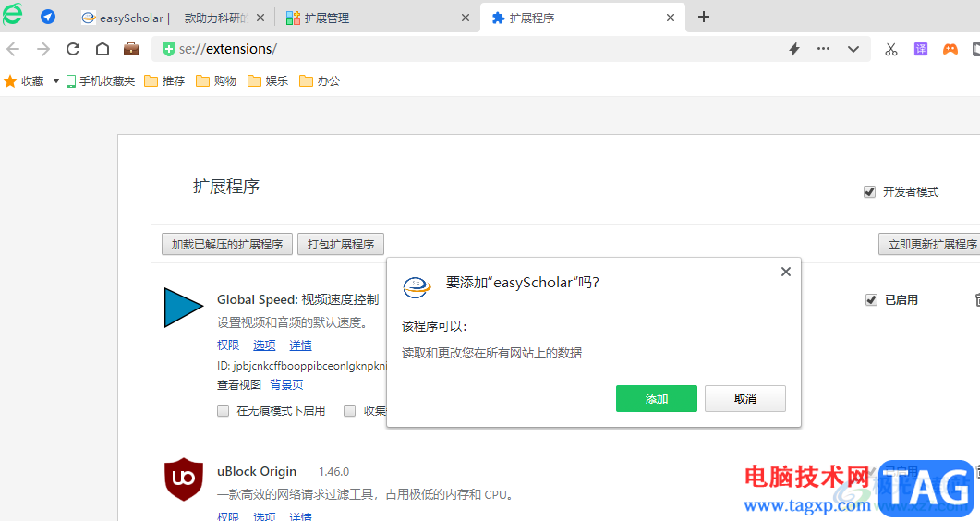Viewport: 980px width, 521px height.
Task: Close the easyScholar tab
Action: [260, 18]
